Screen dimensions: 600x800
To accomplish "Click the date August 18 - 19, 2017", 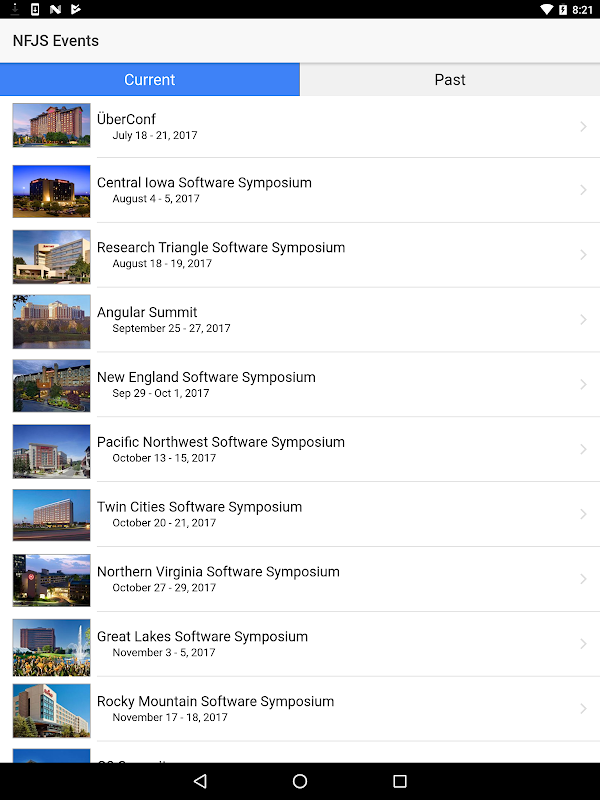I will pyautogui.click(x=162, y=263).
